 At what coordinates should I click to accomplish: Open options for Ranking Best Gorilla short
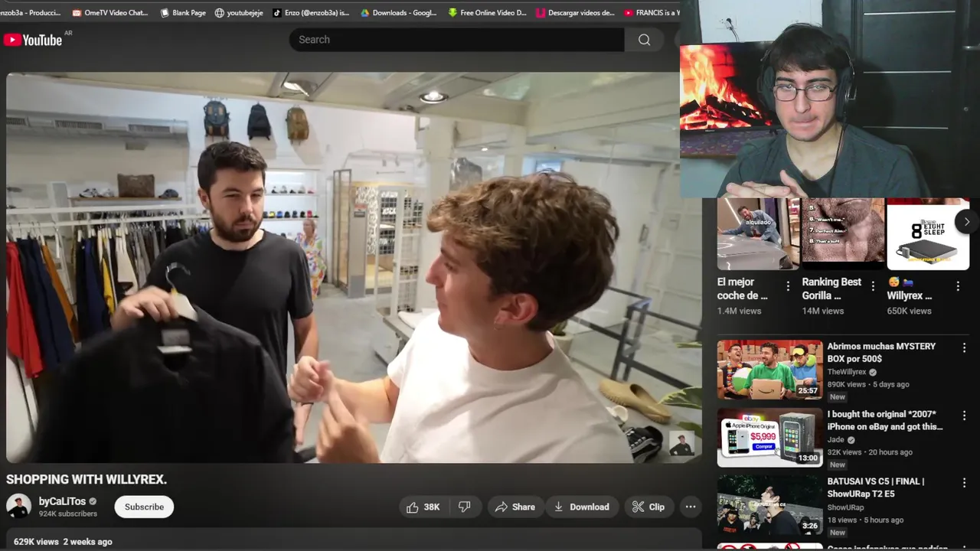coord(873,286)
